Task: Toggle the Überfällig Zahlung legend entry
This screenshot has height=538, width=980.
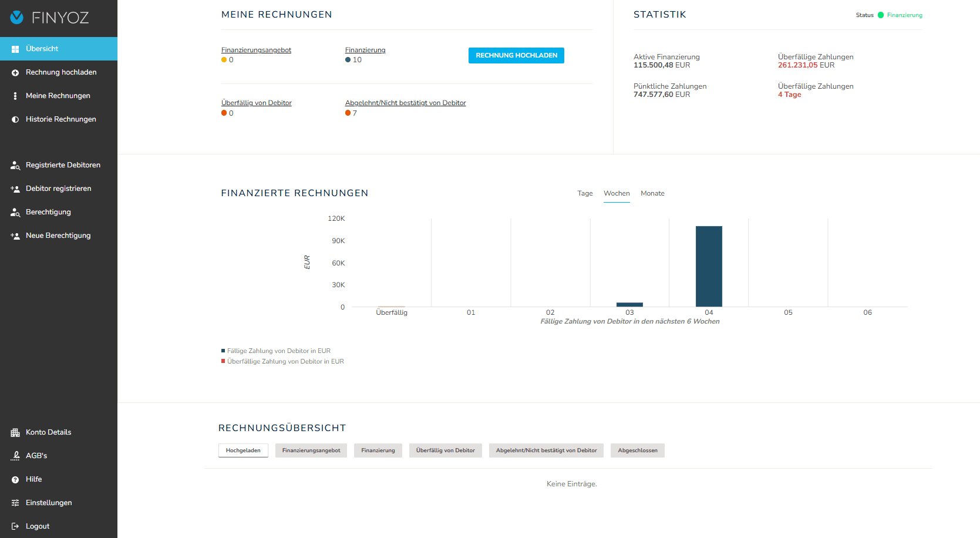Action: coord(282,361)
